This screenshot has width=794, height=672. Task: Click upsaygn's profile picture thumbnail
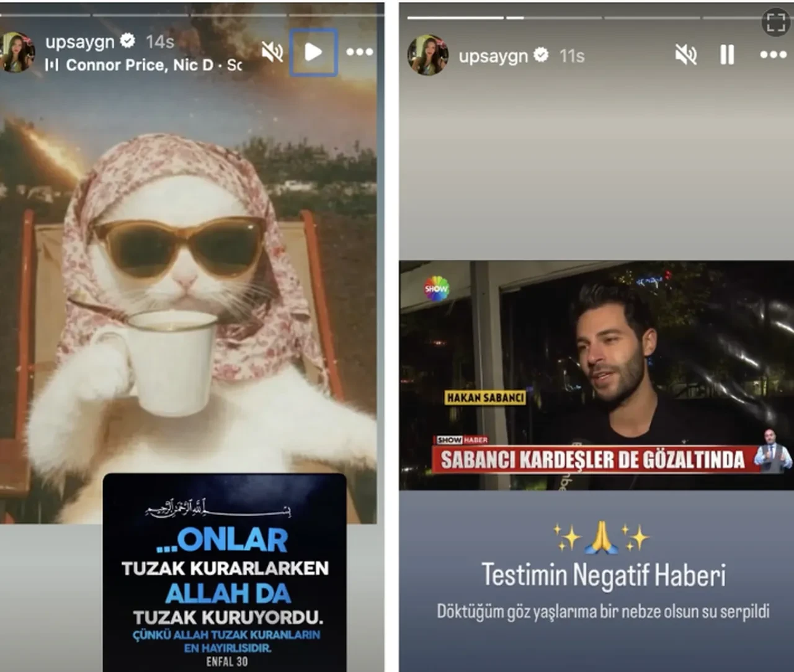[x=429, y=56]
